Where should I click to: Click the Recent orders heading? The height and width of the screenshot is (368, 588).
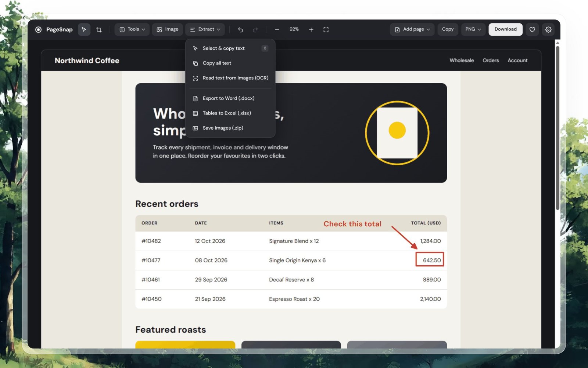coord(167,204)
